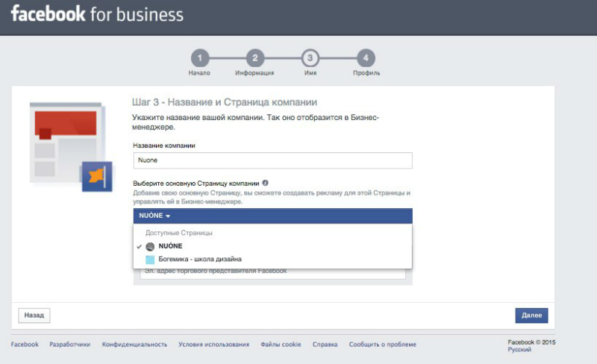Click step 3 Имя circle
This screenshot has width=597, height=364.
pyautogui.click(x=310, y=58)
